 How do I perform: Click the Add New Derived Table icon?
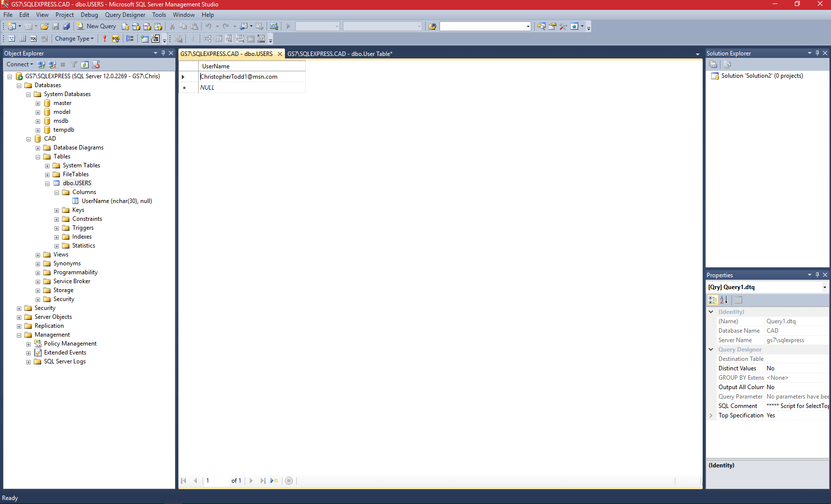click(155, 39)
